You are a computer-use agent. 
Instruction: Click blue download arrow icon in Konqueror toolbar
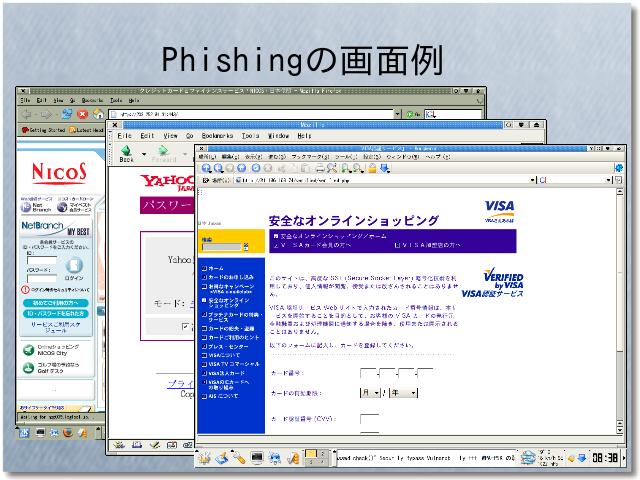[385, 168]
